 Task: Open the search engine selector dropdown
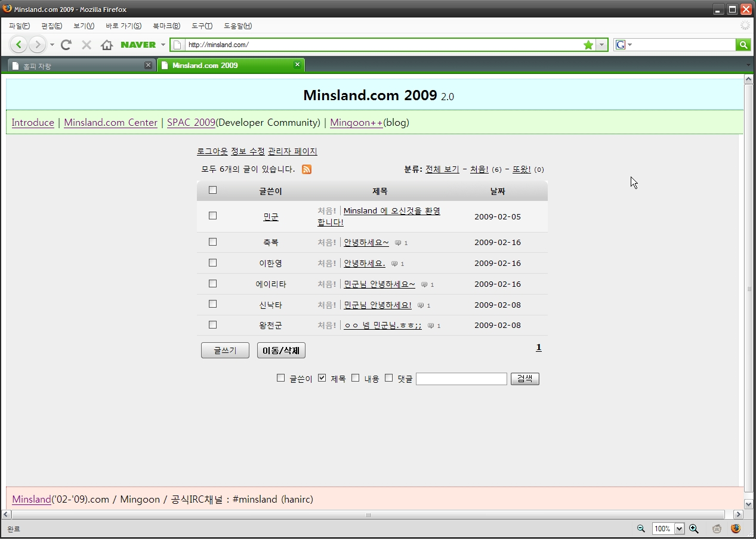pos(630,45)
